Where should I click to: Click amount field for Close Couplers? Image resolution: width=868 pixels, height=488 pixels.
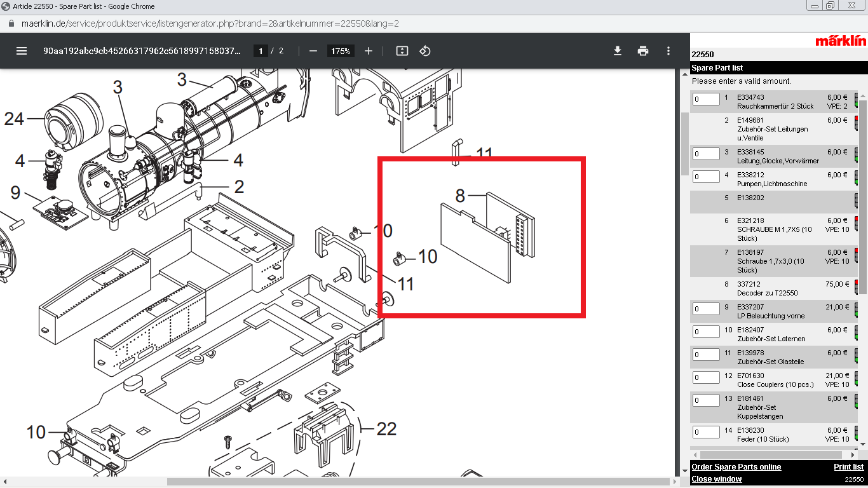[x=706, y=377]
